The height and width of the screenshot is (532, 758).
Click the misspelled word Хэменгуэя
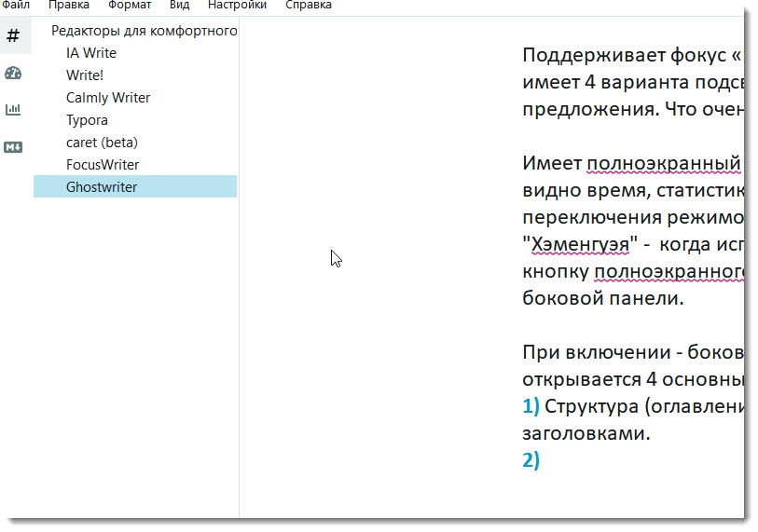coord(580,244)
